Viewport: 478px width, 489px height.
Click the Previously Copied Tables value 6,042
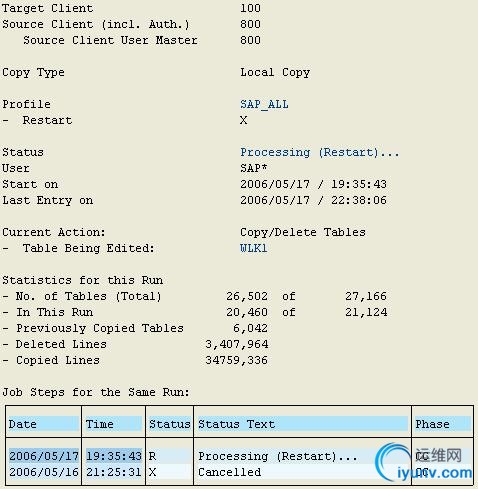click(x=250, y=328)
